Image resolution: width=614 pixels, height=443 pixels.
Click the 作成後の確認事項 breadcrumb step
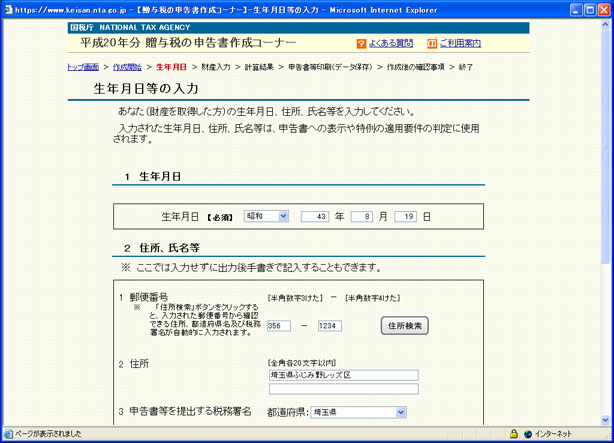[x=415, y=67]
